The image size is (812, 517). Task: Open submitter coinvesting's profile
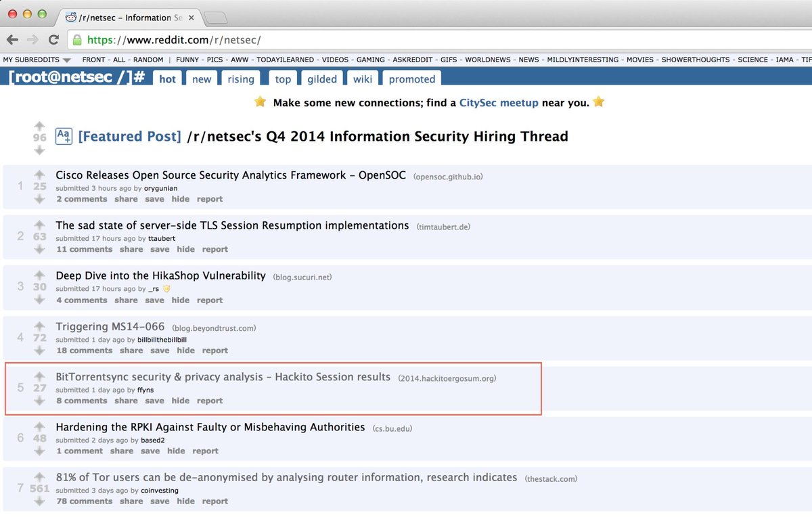tap(159, 490)
